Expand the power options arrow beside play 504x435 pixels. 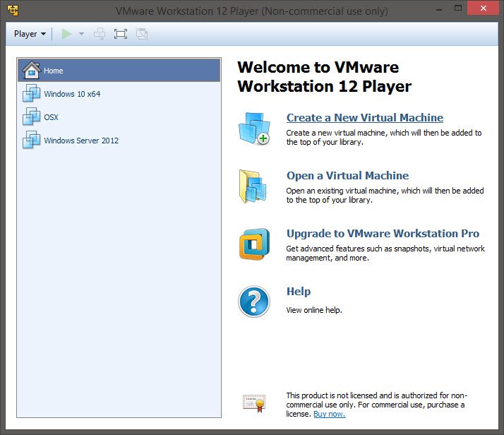tap(81, 34)
